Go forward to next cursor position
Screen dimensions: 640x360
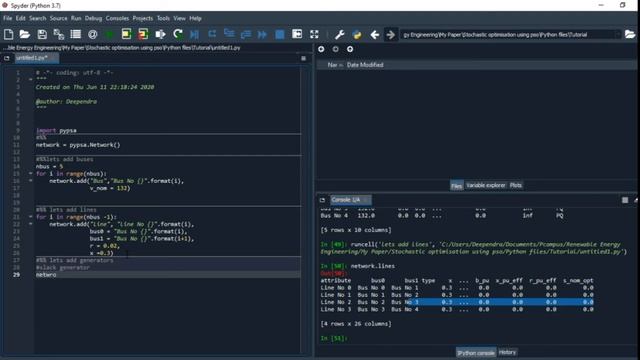coord(391,35)
